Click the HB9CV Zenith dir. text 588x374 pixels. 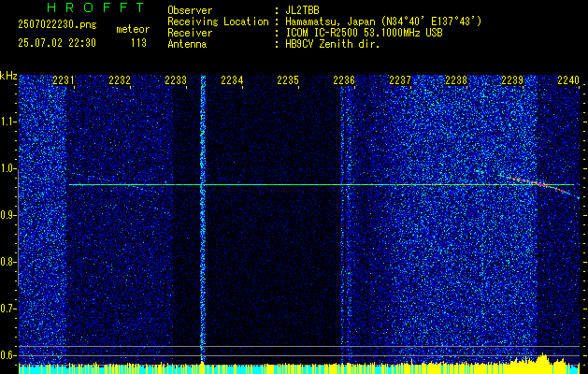(x=333, y=44)
